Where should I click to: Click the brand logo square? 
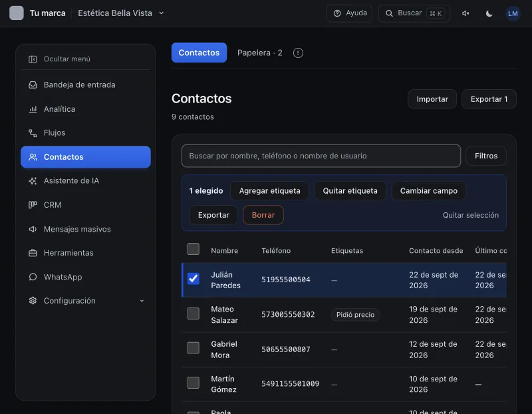tap(16, 13)
